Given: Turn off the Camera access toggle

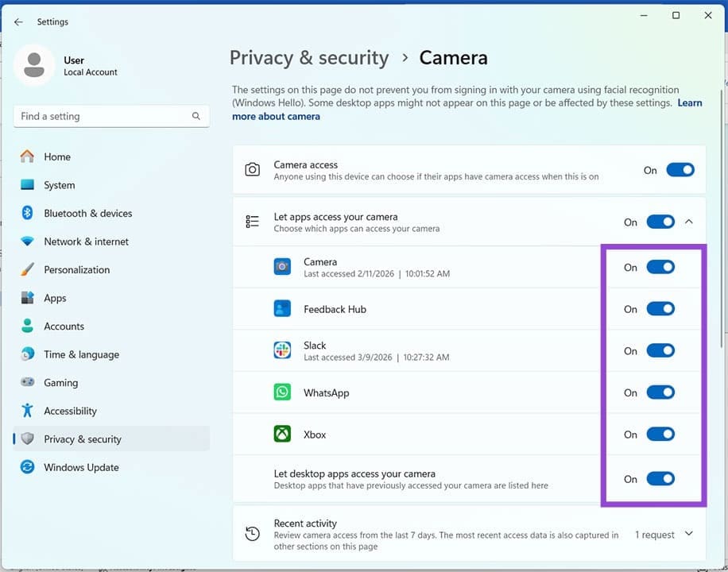Looking at the screenshot, I should (x=680, y=169).
